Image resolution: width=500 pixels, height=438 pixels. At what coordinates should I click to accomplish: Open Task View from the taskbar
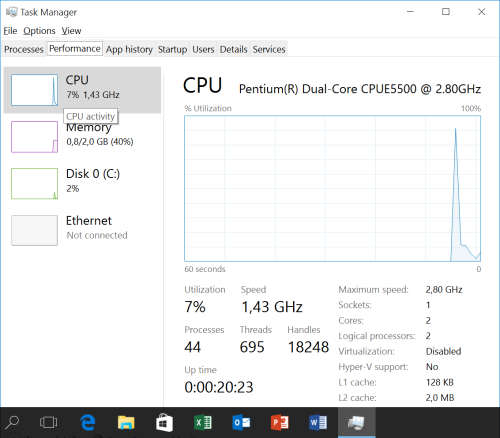tap(49, 423)
